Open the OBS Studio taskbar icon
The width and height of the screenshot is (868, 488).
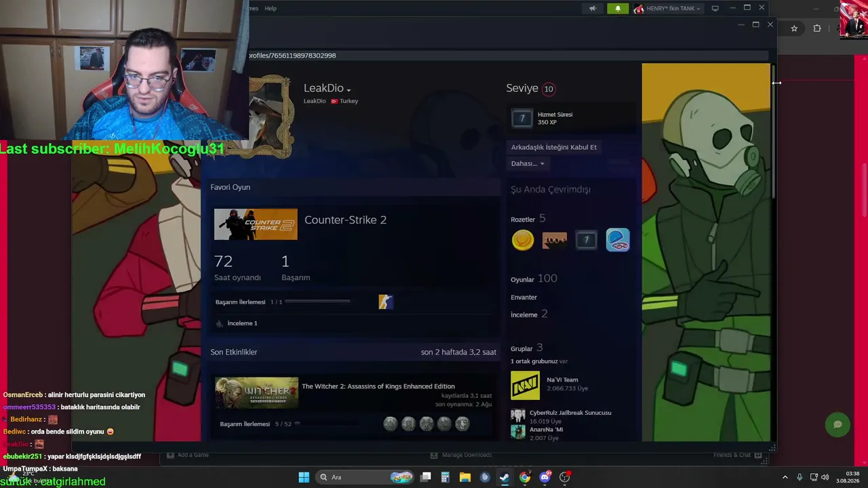click(565, 477)
